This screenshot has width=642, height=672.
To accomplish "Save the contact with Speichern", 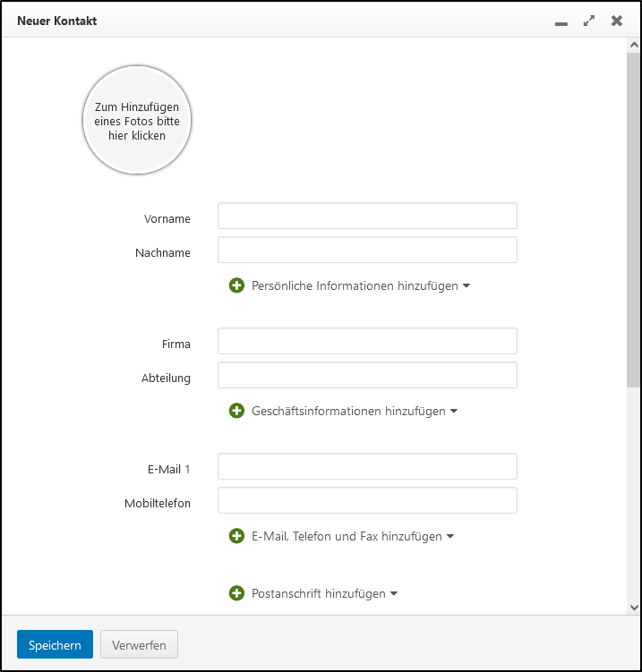I will pos(55,644).
